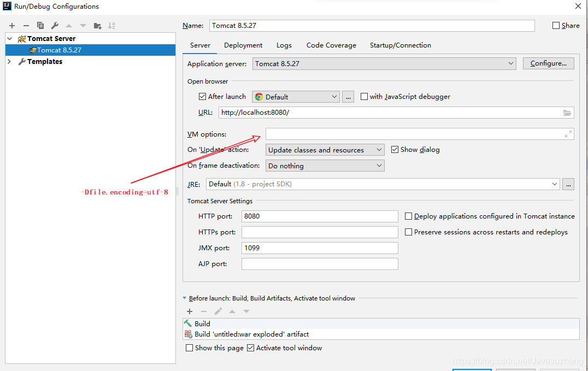Move configuration up in list

click(x=69, y=26)
